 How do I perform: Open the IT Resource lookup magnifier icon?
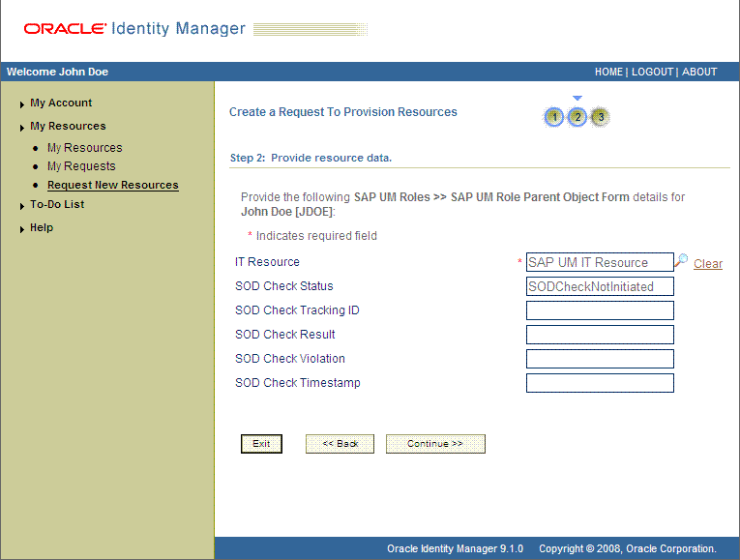tap(681, 260)
